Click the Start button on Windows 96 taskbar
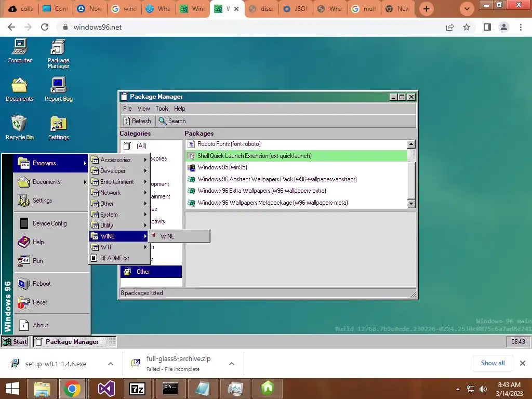Image resolution: width=532 pixels, height=399 pixels. tap(15, 342)
